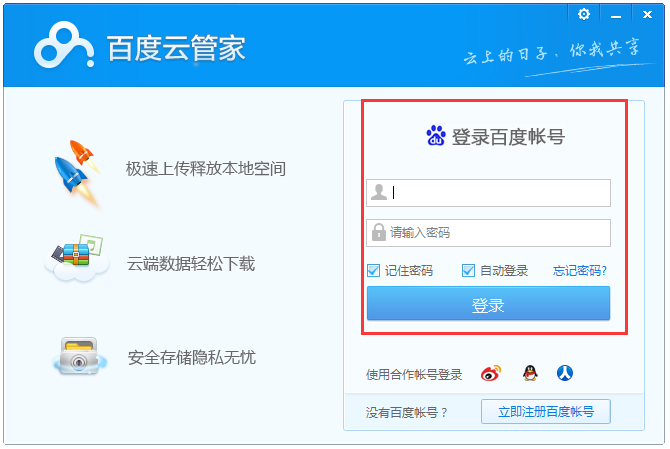The image size is (670, 449).
Task: Click the Baidu paw logo icon
Action: point(436,135)
